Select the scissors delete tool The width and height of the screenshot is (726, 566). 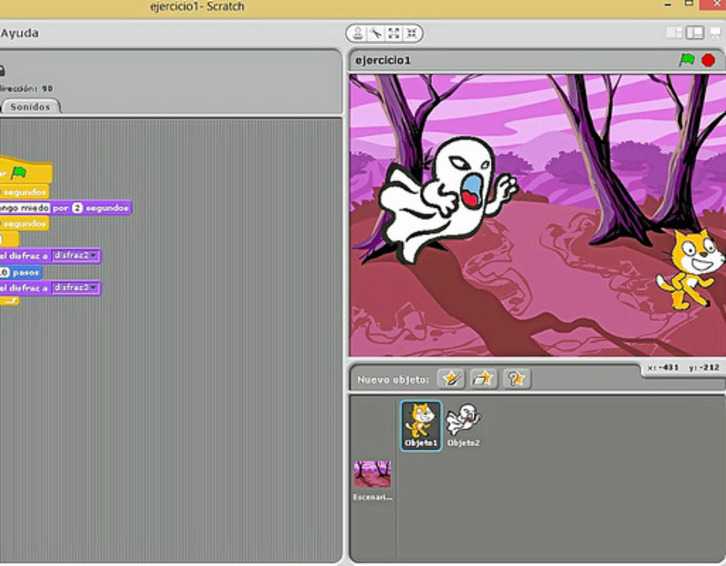tap(376, 33)
